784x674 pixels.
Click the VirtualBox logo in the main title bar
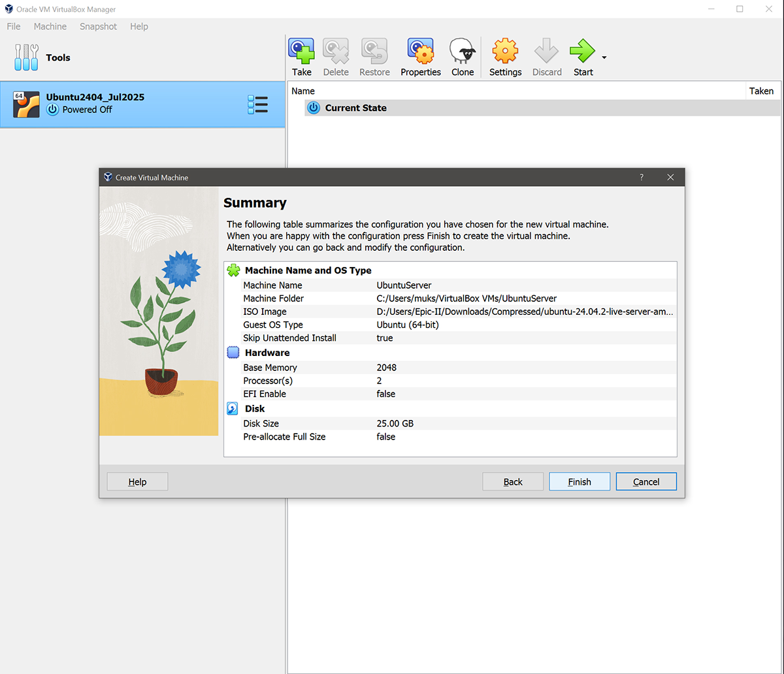click(x=9, y=9)
